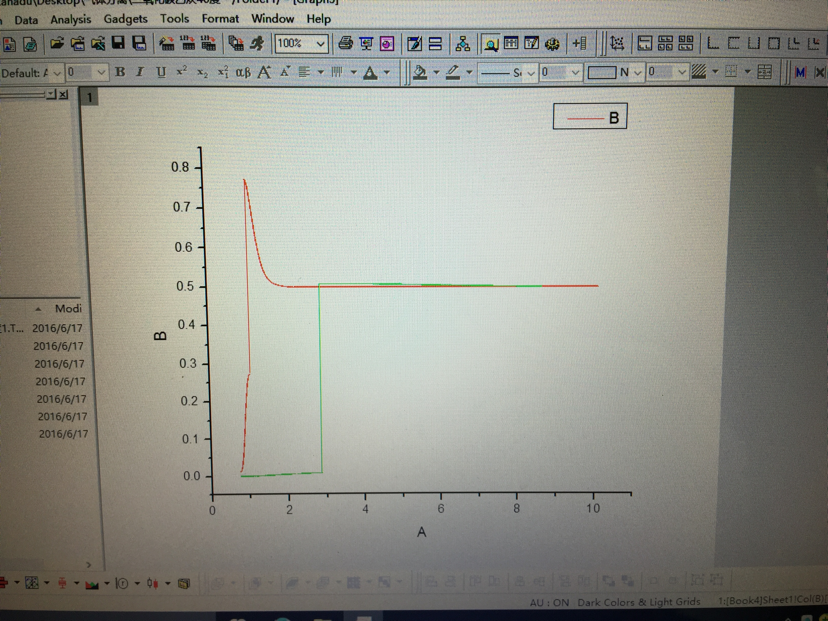This screenshot has width=828, height=621.
Task: Click the legend entry B
Action: pos(590,117)
